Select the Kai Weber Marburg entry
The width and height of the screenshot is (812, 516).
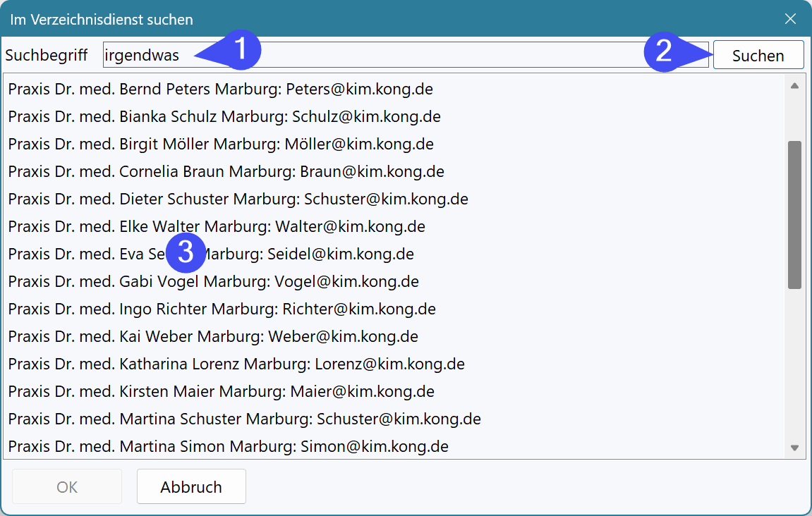(x=213, y=337)
